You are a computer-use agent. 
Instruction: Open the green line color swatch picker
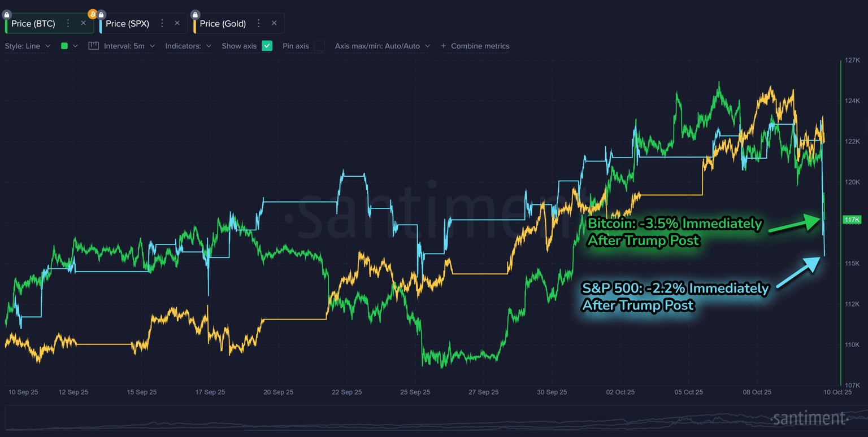[x=69, y=46]
